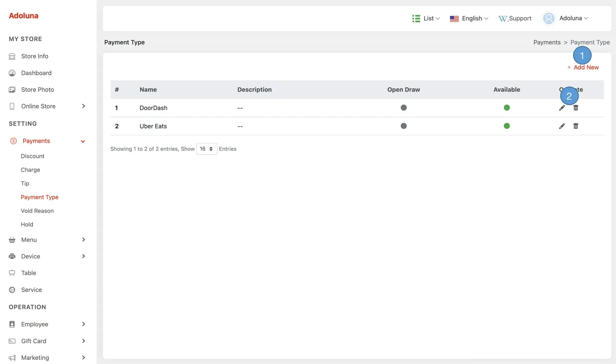The height and width of the screenshot is (364, 616).
Task: Edit the DoorDash payment type
Action: (x=562, y=108)
